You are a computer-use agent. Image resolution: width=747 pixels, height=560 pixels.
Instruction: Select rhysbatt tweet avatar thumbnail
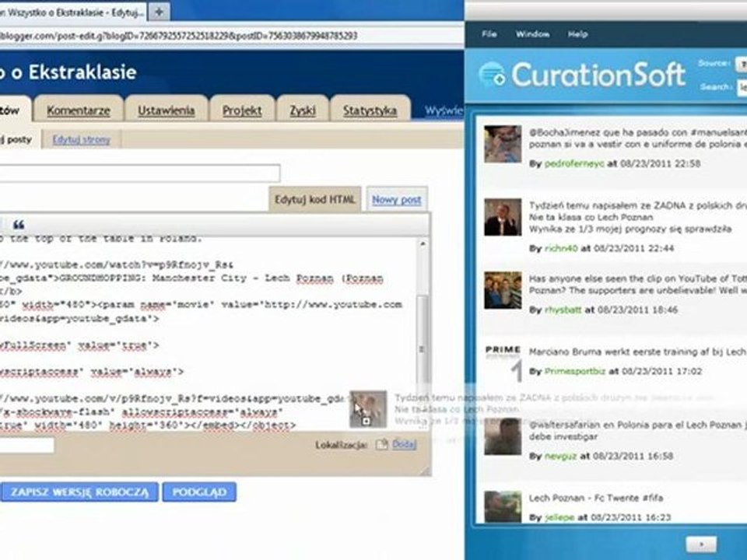[x=503, y=290]
